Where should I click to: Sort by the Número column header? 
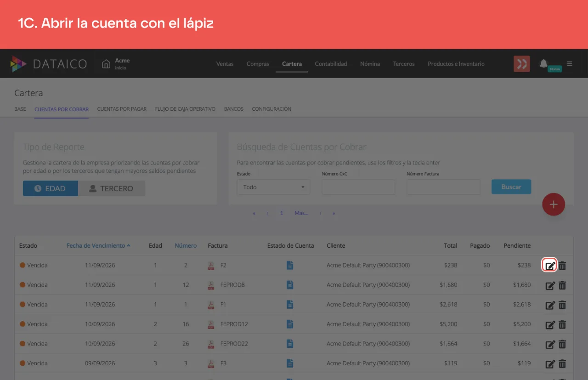186,246
